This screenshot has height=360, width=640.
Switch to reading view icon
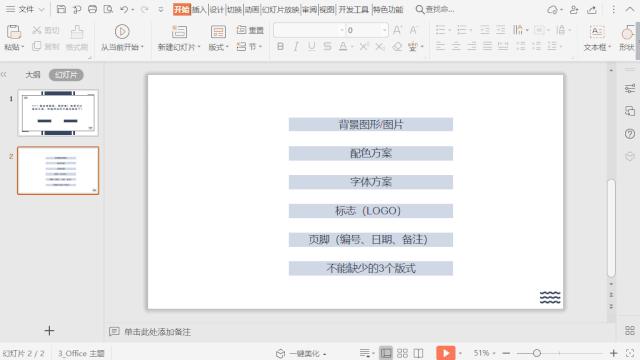[x=418, y=353]
